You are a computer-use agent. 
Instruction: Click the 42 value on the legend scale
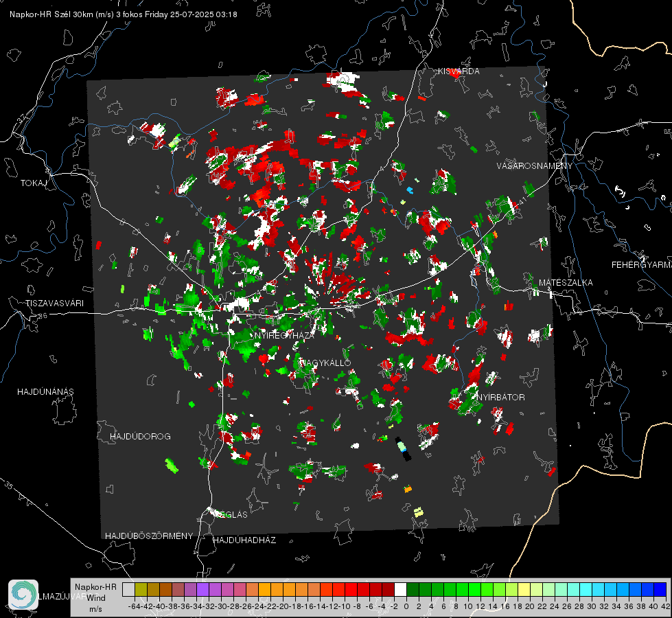pos(665,606)
